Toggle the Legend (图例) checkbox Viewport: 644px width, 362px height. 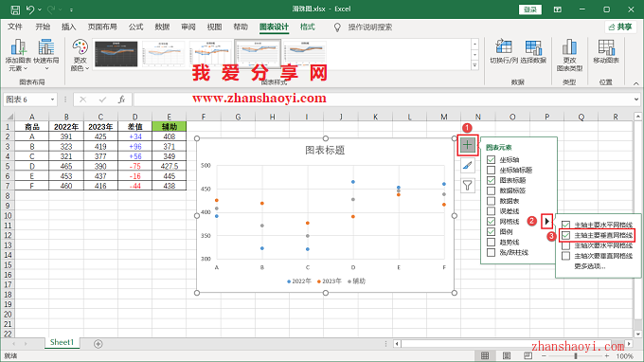point(491,231)
